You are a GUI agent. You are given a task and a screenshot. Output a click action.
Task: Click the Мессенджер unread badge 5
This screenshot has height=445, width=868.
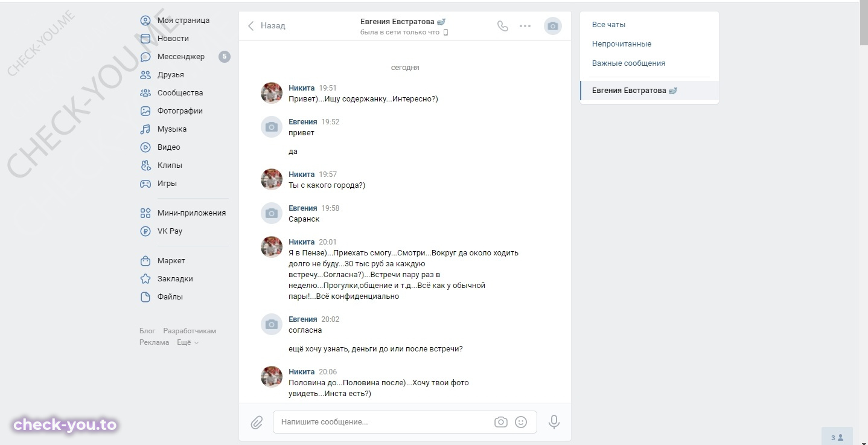pyautogui.click(x=225, y=57)
